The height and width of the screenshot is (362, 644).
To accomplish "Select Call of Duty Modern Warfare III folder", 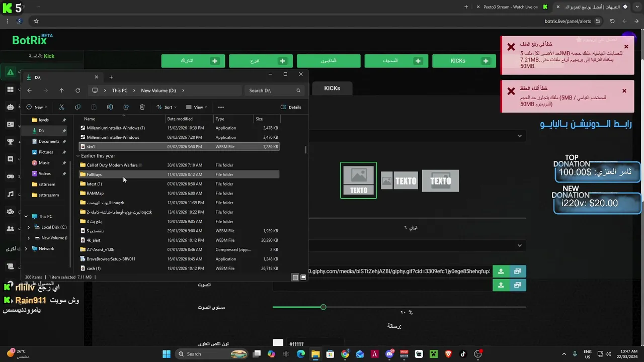I will tap(179, 165).
